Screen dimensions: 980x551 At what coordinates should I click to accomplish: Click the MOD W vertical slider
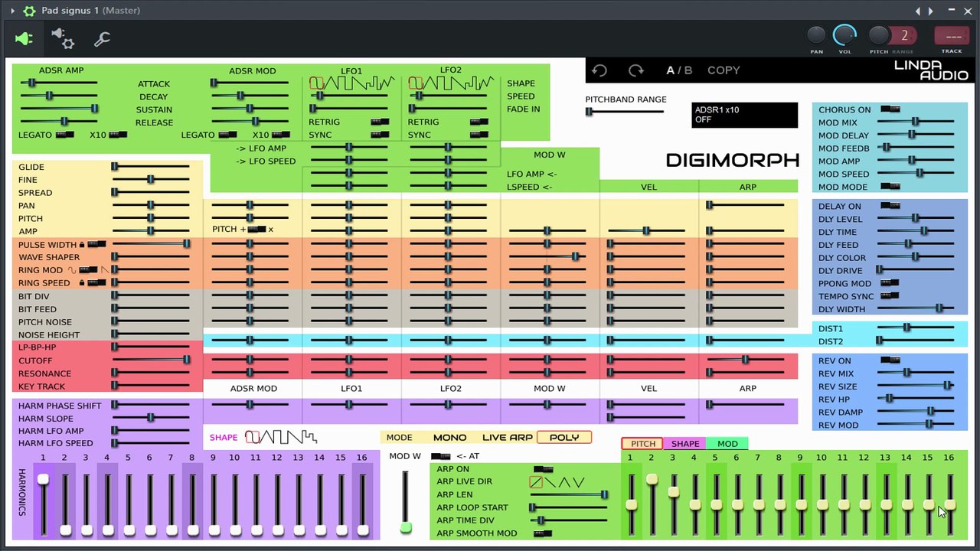(x=406, y=502)
